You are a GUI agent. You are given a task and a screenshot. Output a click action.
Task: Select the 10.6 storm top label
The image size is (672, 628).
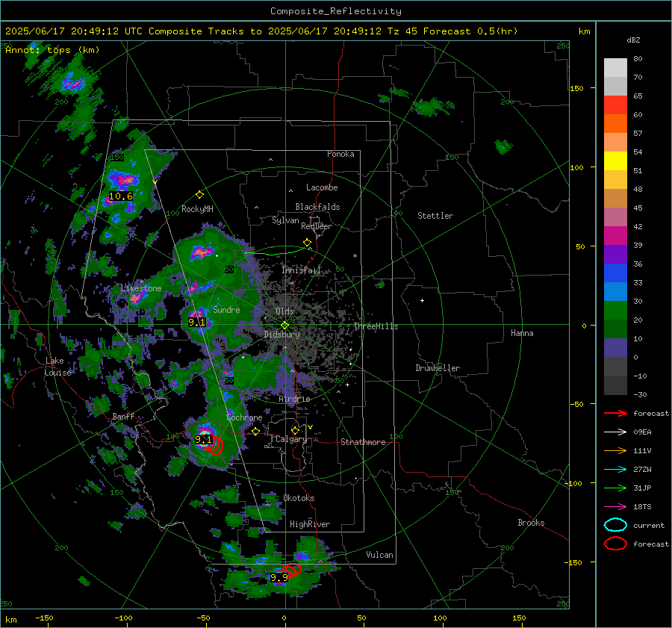[x=121, y=196]
